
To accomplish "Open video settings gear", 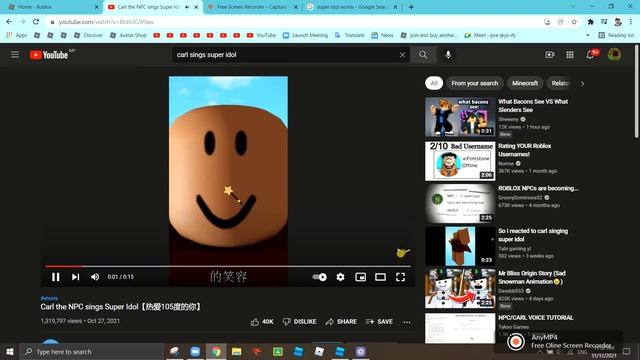I will [x=340, y=277].
